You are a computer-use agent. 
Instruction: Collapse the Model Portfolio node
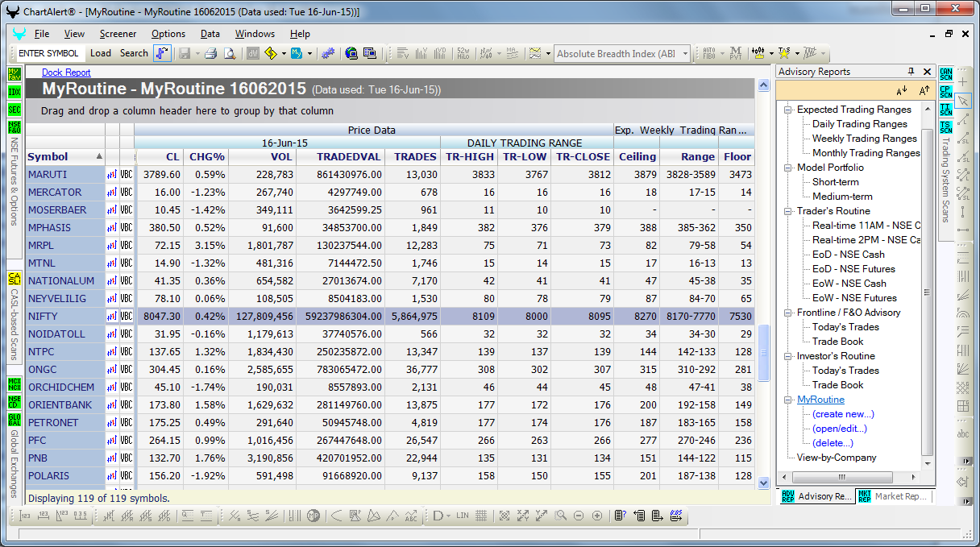pyautogui.click(x=788, y=168)
